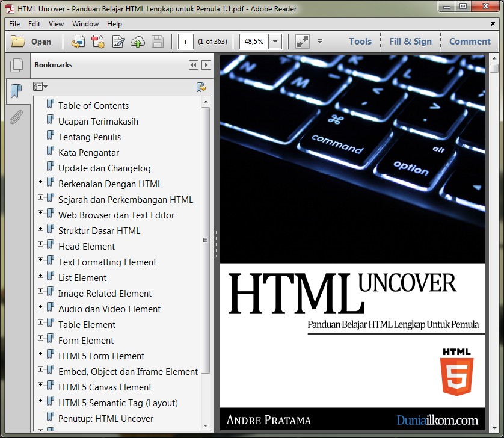The height and width of the screenshot is (438, 504).
Task: Toggle full screen read mode icon
Action: click(302, 42)
